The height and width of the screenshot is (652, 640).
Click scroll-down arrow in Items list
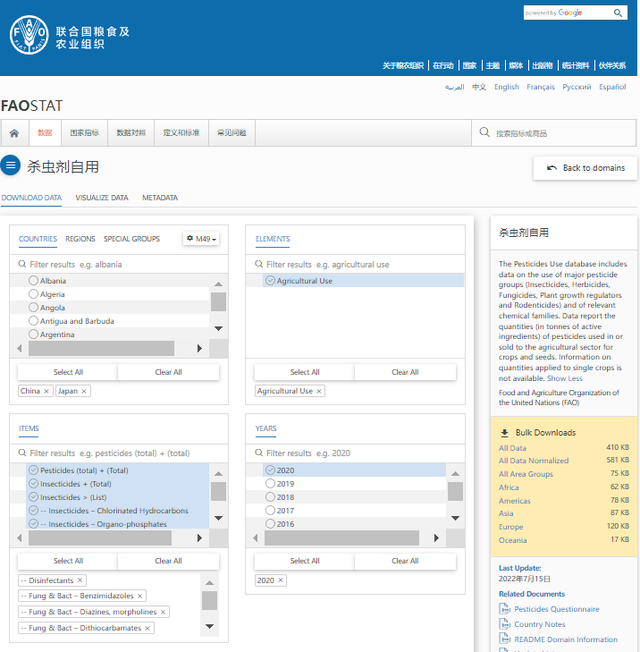[x=218, y=518]
